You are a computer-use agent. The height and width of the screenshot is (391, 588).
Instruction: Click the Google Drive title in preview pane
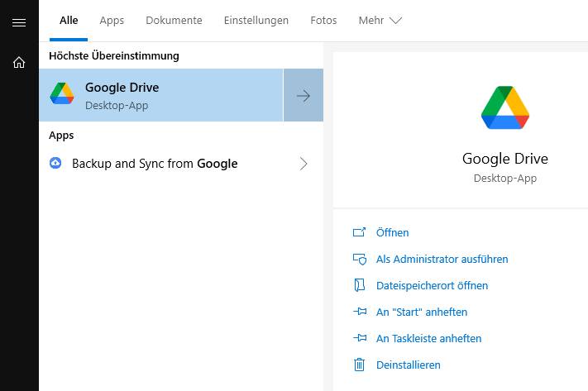pos(505,159)
